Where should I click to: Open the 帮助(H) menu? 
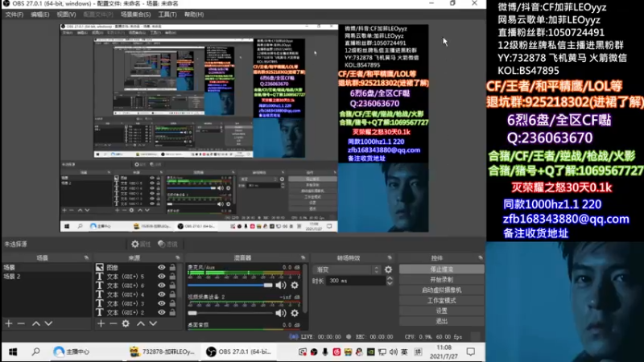194,14
